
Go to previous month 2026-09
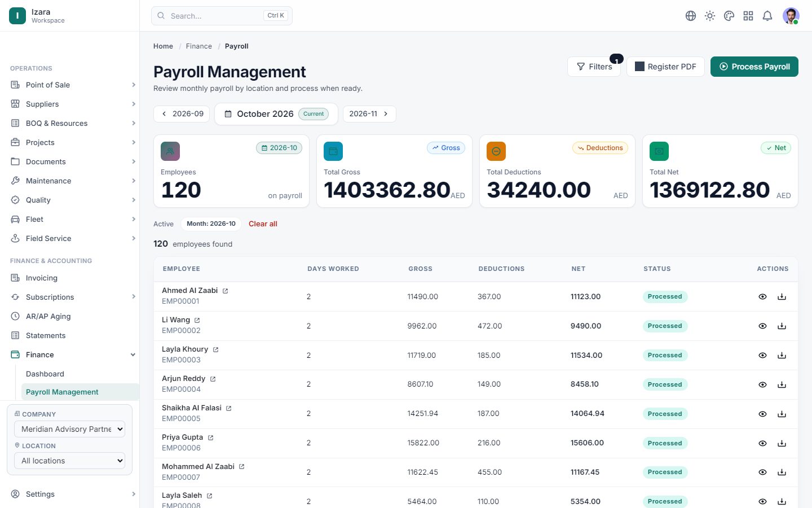pos(182,113)
